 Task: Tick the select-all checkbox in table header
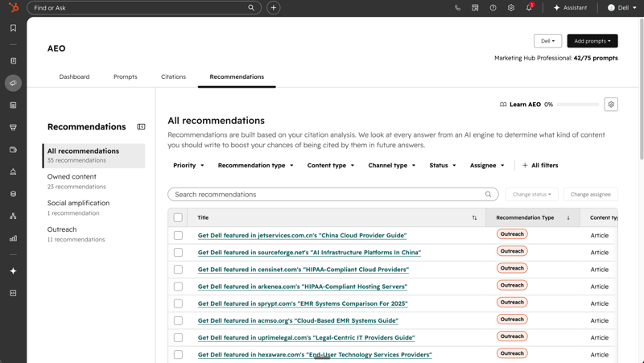tap(178, 217)
